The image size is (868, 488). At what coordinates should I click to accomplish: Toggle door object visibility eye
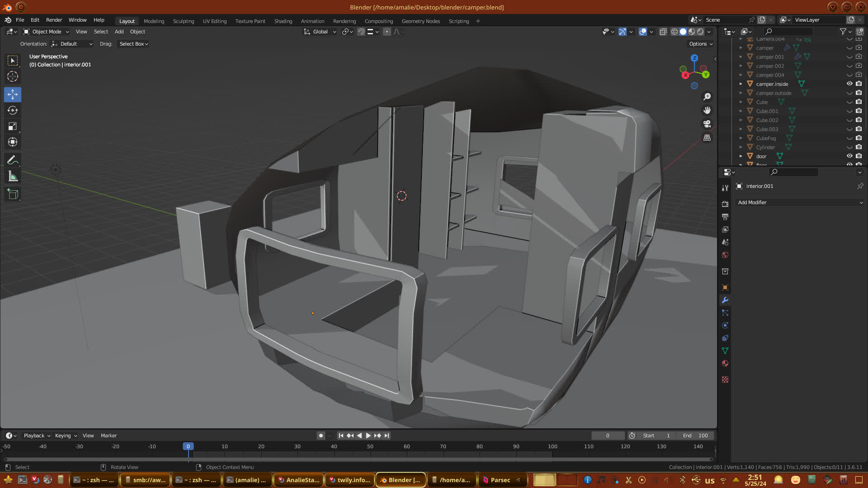[x=849, y=156]
